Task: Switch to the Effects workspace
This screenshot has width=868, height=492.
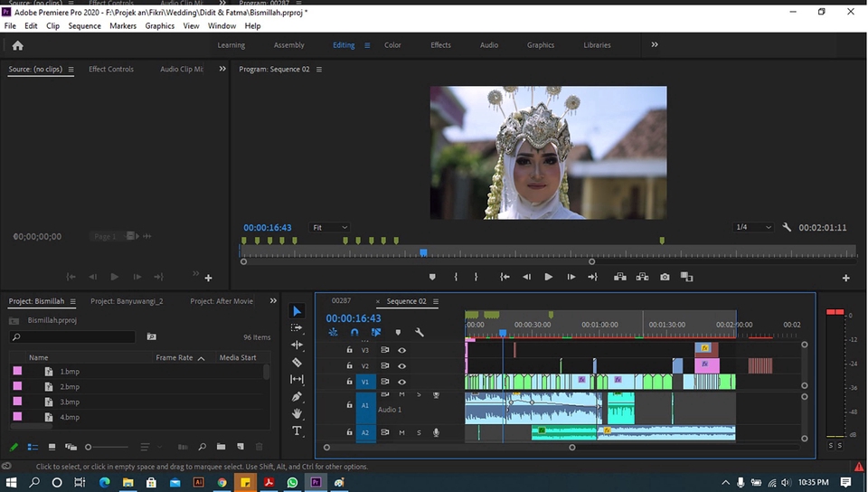Action: (440, 45)
